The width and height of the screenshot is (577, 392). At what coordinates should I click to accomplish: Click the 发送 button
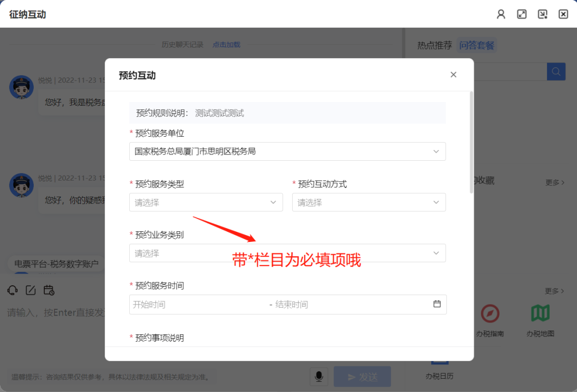362,377
